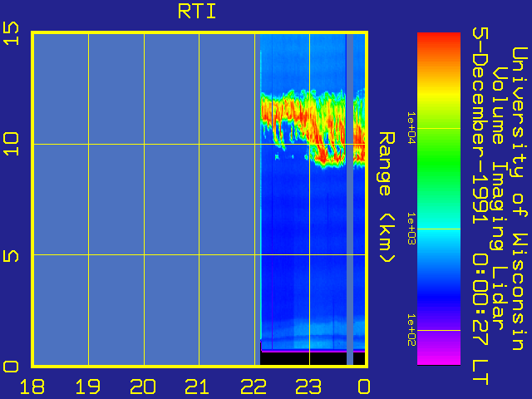Click the University of Wisconsin title text

520,199
